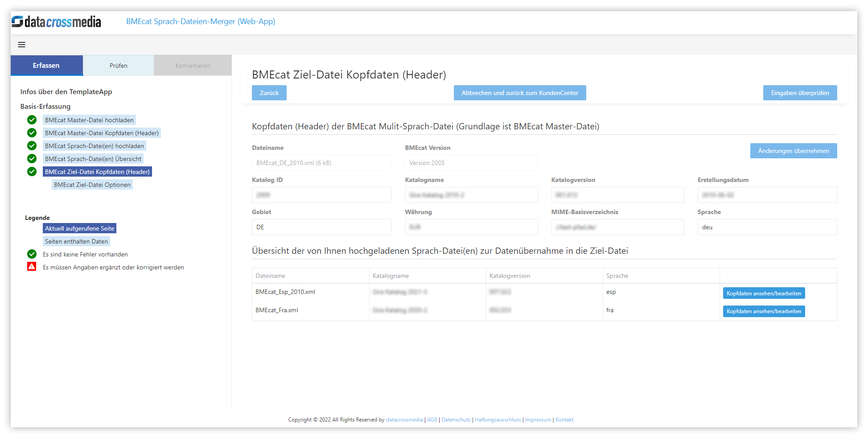Click the Katalogversion input field

(617, 195)
